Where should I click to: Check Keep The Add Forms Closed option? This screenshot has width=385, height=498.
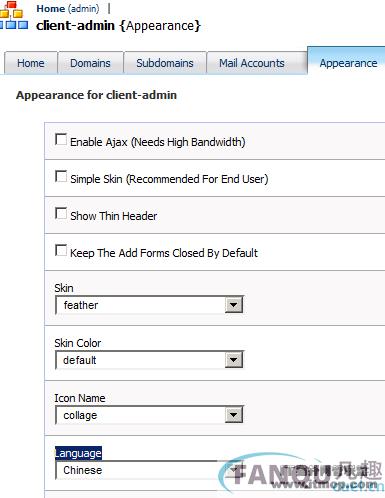(61, 250)
